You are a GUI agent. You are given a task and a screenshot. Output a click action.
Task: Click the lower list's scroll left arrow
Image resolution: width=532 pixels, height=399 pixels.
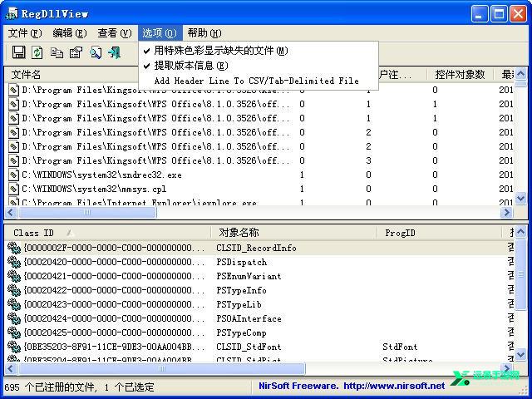tap(10, 368)
